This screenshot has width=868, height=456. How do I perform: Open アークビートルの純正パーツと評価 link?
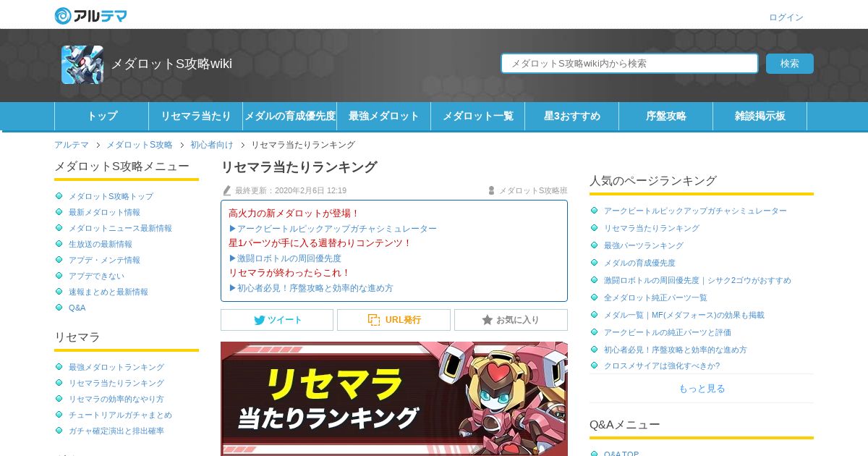click(x=668, y=332)
